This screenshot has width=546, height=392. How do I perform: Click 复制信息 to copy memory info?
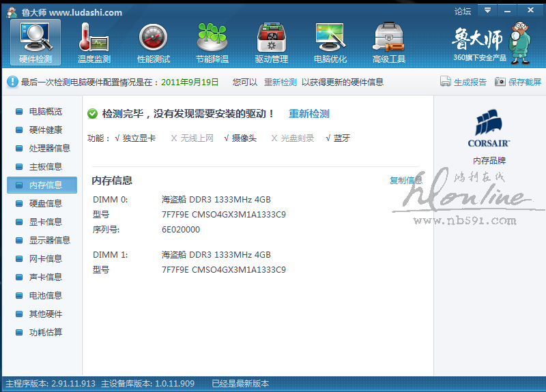(x=405, y=181)
